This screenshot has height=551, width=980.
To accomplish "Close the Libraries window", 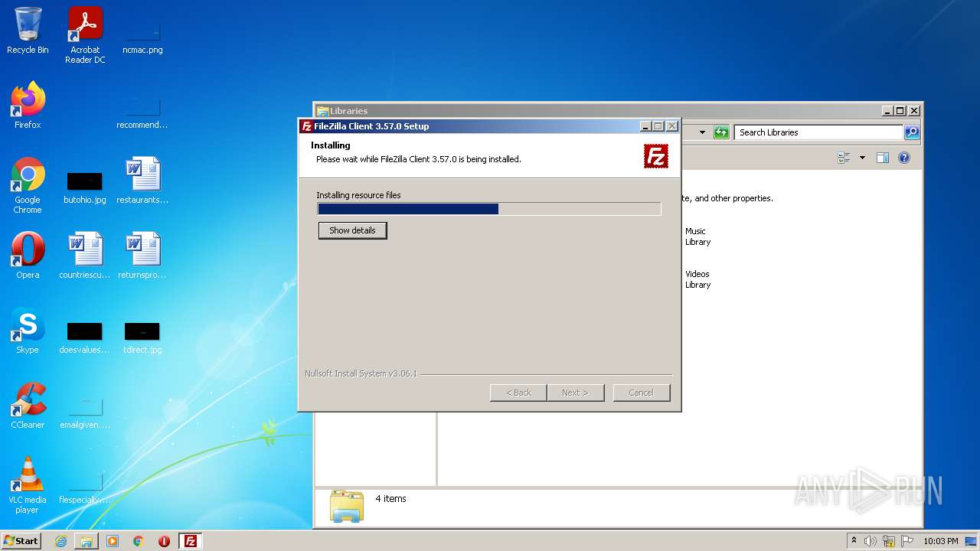I will (x=914, y=111).
